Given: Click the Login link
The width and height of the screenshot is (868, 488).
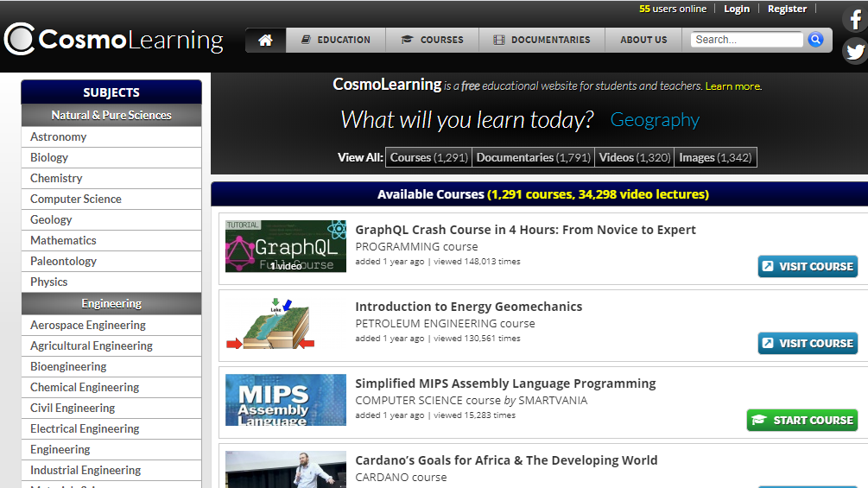Looking at the screenshot, I should click(x=737, y=9).
